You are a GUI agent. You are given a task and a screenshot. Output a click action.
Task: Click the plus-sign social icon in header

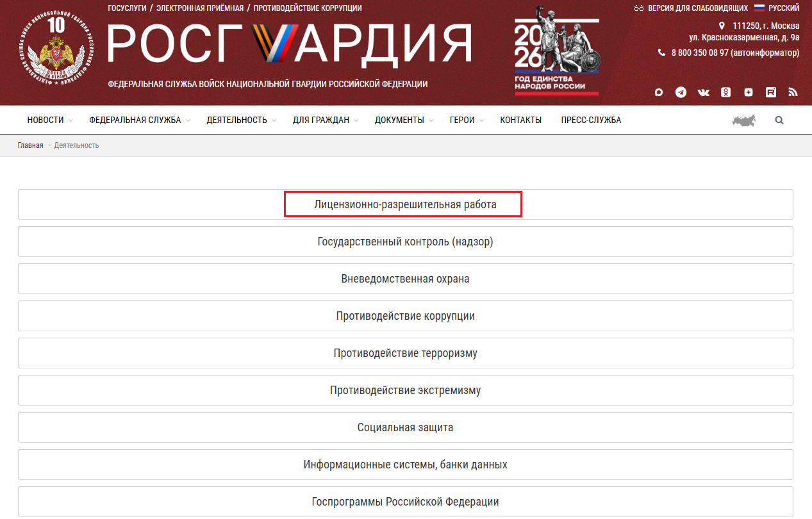749,92
